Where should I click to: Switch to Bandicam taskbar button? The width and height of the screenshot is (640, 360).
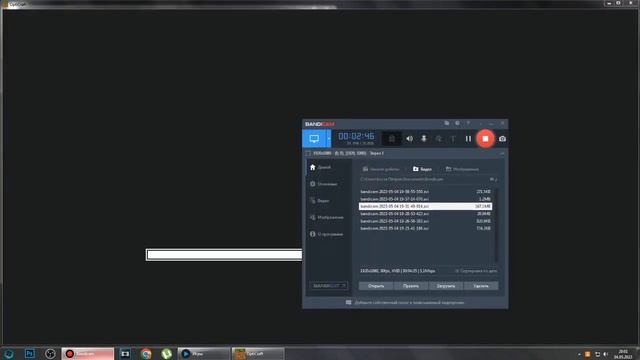tap(88, 354)
